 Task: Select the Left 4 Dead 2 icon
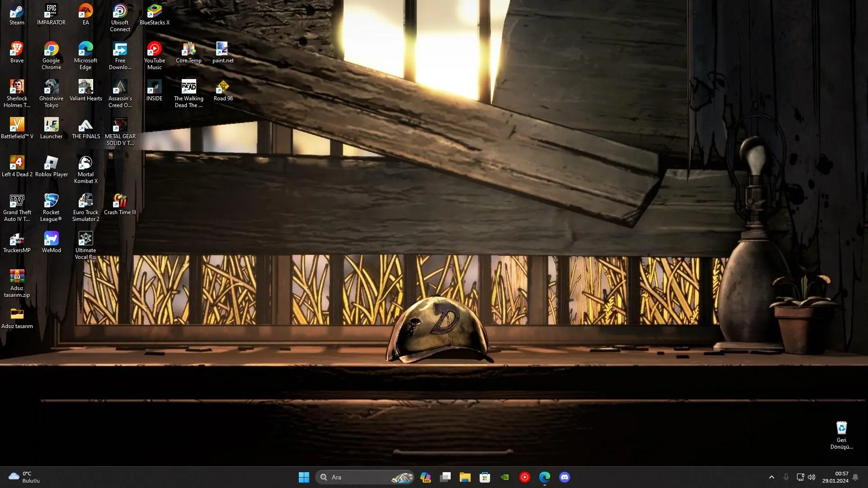pyautogui.click(x=17, y=166)
